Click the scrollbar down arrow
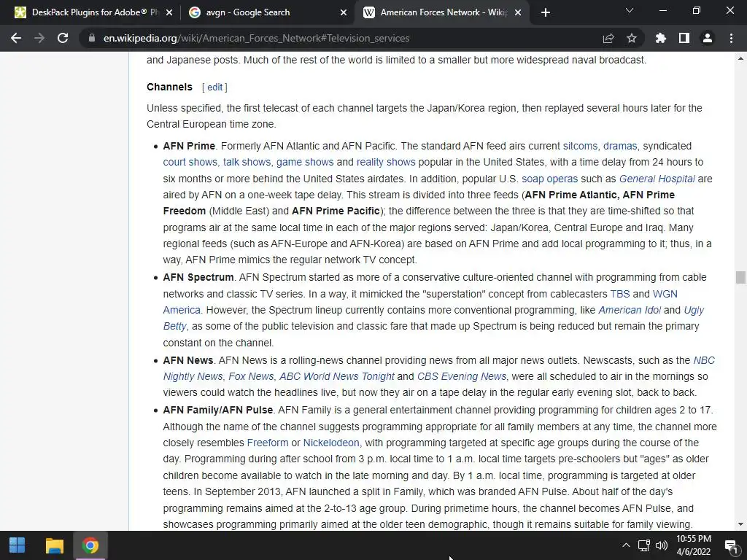This screenshot has height=560, width=747. pos(740,525)
